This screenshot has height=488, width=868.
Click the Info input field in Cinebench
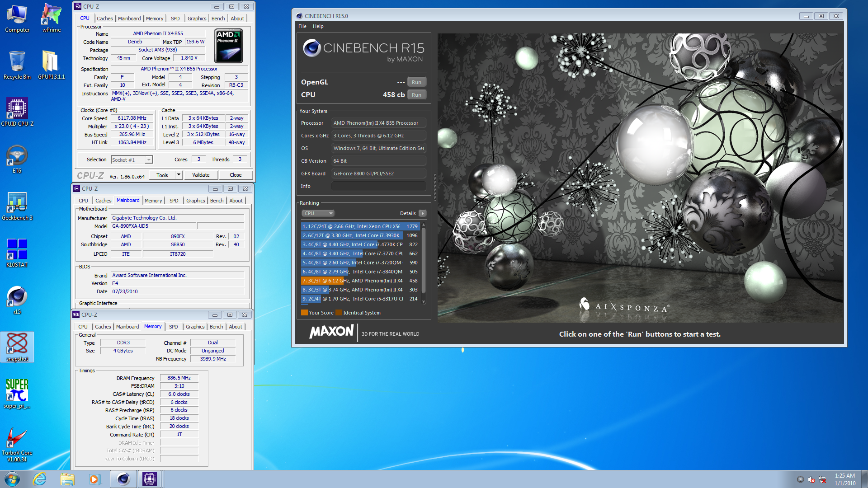coord(379,186)
